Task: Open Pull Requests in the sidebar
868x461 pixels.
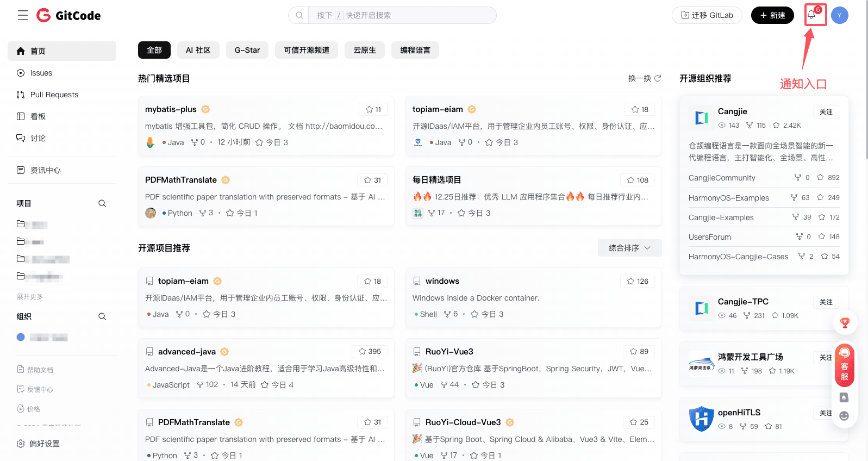Action: point(54,95)
